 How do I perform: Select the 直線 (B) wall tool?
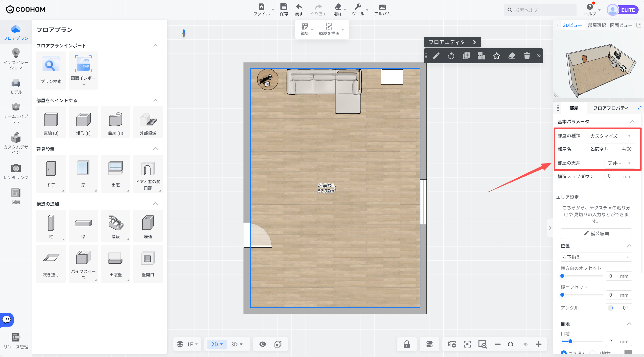[x=51, y=122]
